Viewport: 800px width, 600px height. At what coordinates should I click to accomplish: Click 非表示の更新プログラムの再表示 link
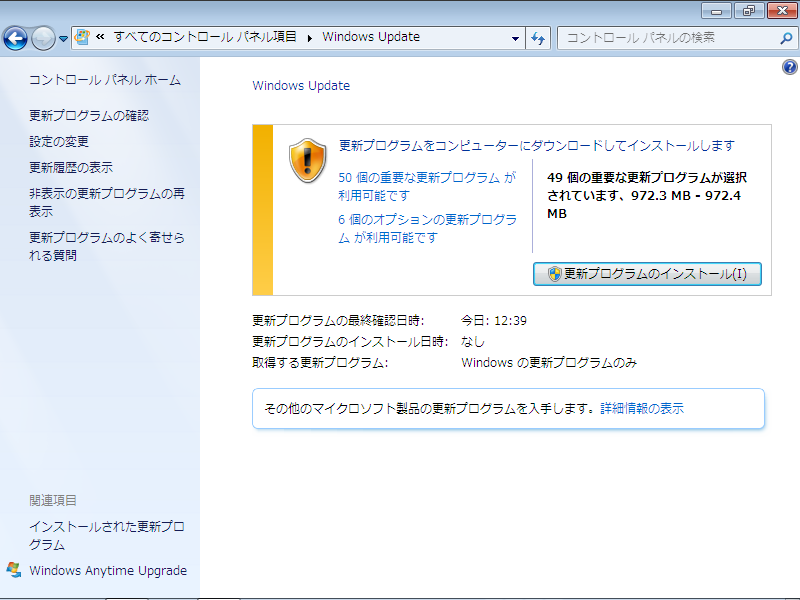tap(107, 202)
